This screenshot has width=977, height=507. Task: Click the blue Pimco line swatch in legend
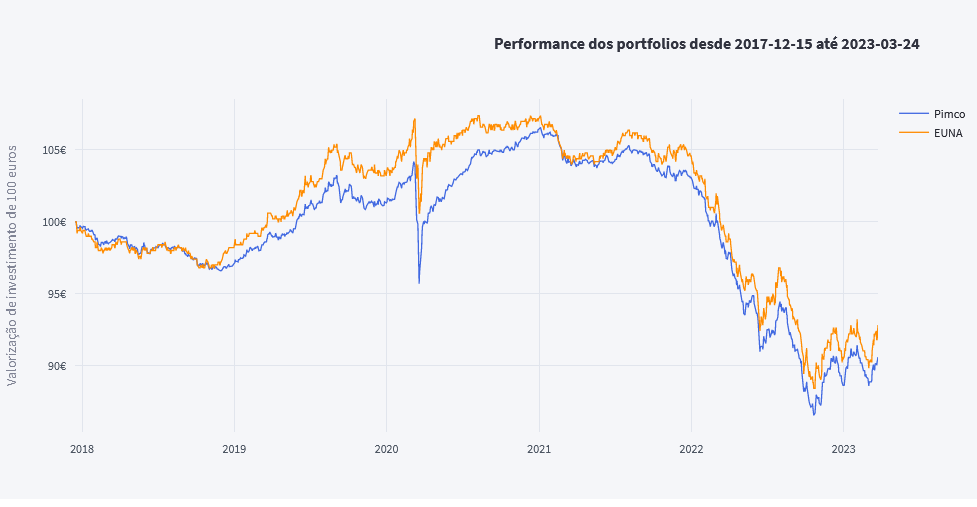click(x=913, y=114)
